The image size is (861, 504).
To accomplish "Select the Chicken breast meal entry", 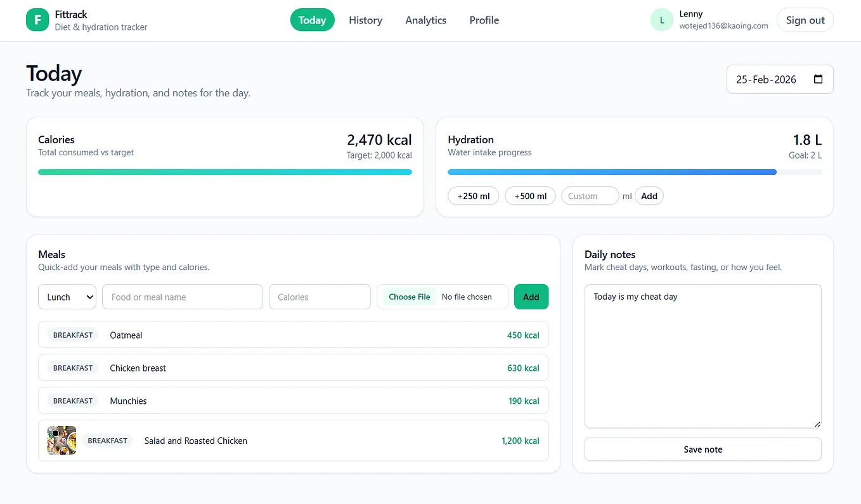I will tap(293, 368).
